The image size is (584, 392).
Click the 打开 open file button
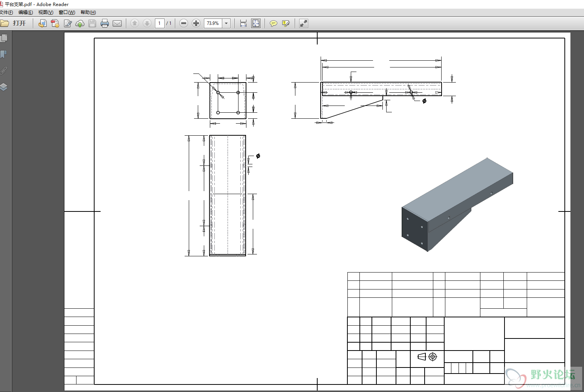14,23
